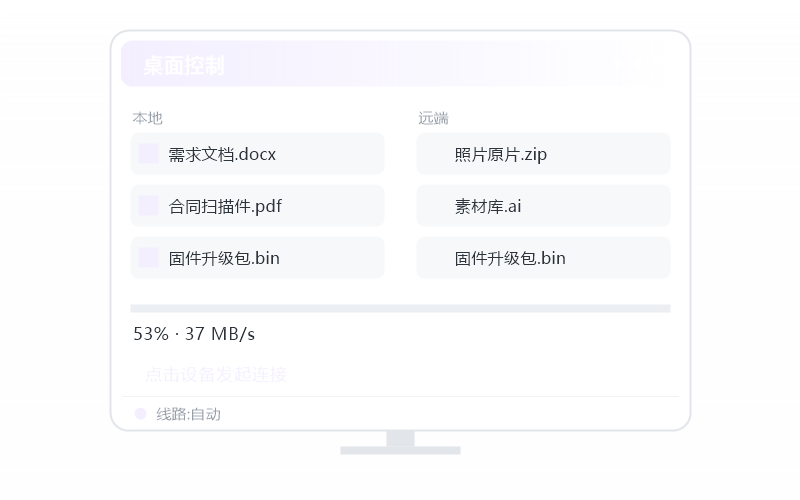
Task: Open the 线路:自动 route selector
Action: pos(188,414)
